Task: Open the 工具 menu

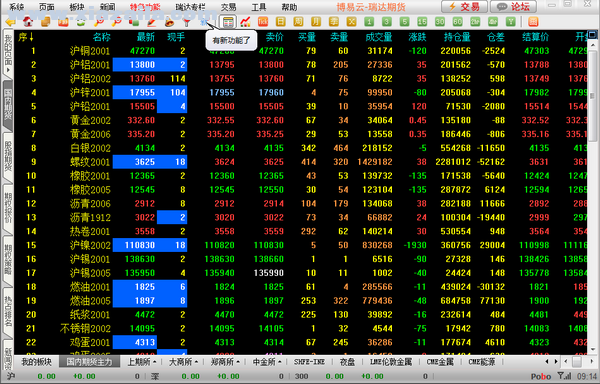Action: tap(259, 7)
